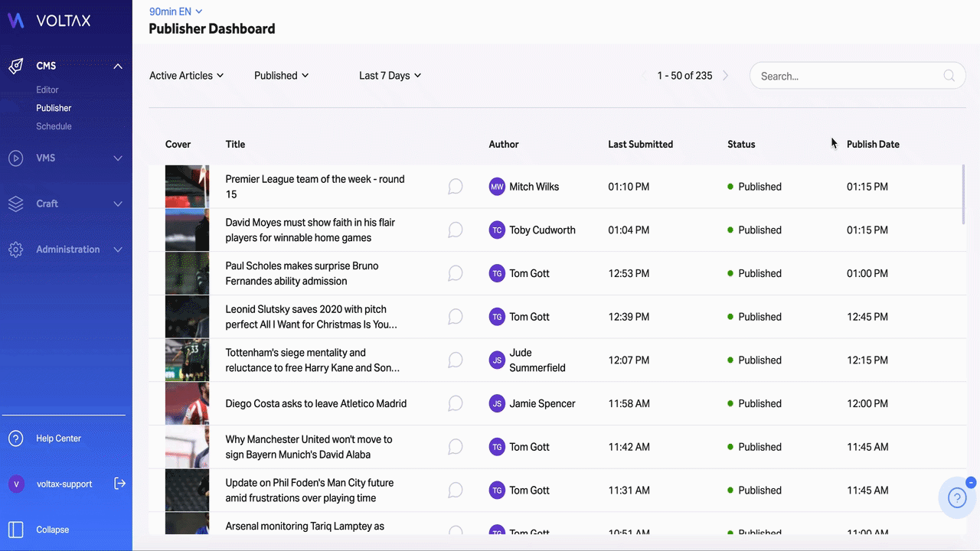Click the Status column header
The image size is (980, 551).
pos(741,144)
